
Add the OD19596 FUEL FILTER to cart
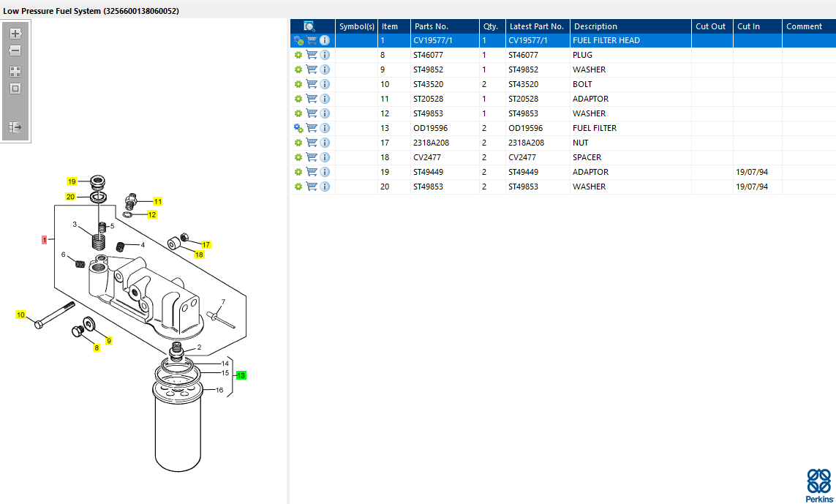(312, 128)
